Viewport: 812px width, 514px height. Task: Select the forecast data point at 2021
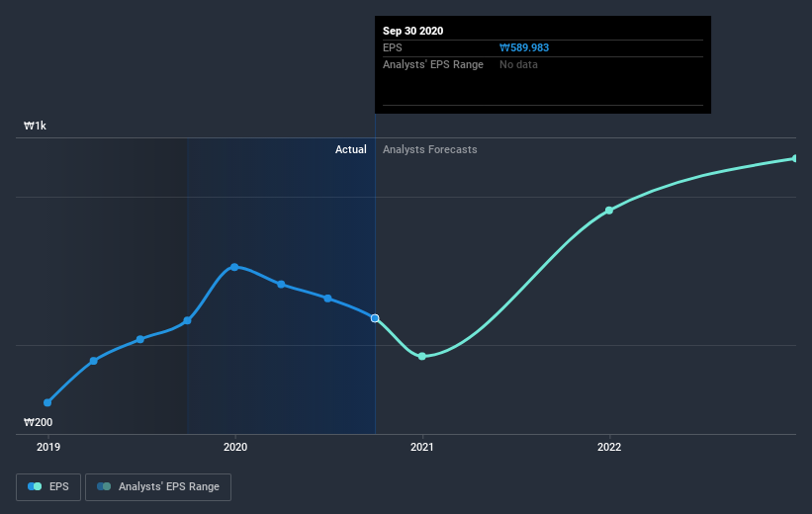pyautogui.click(x=422, y=356)
